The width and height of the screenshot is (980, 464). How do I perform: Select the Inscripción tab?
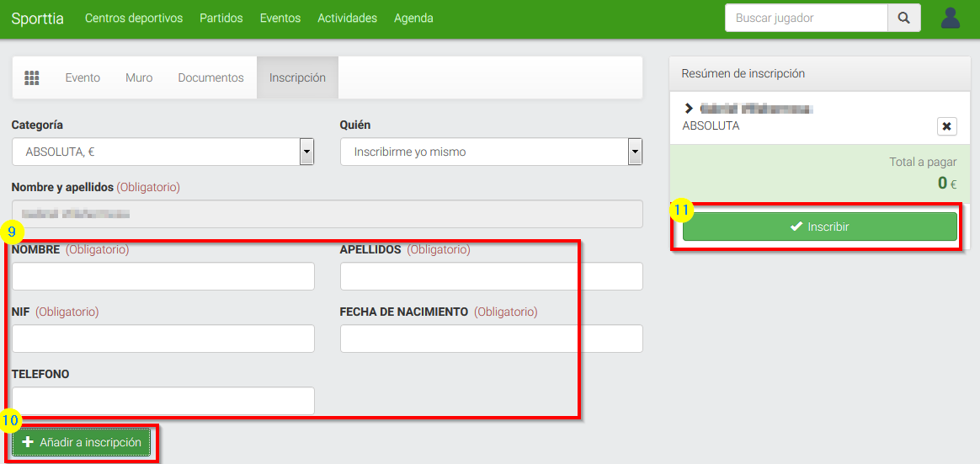(297, 77)
